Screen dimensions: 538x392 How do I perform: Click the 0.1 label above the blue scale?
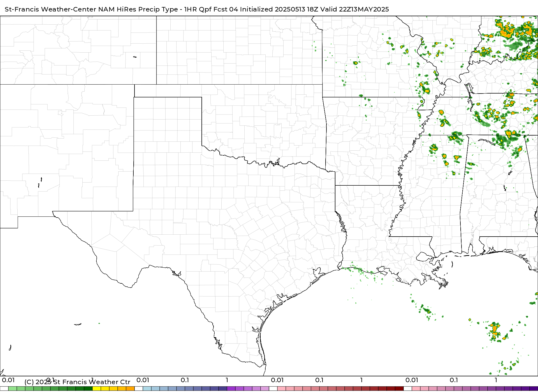[x=185, y=380]
